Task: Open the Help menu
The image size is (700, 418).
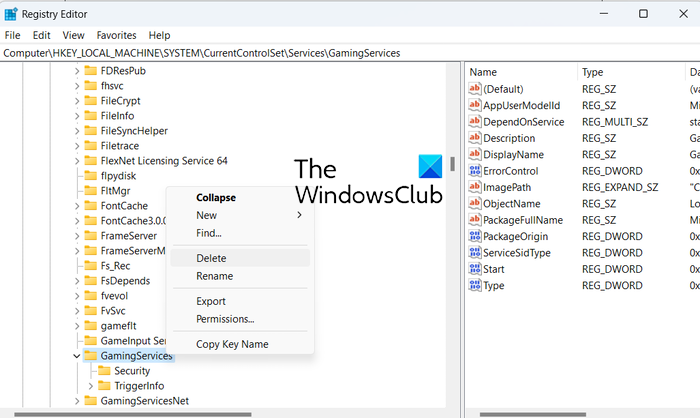Action: [159, 35]
